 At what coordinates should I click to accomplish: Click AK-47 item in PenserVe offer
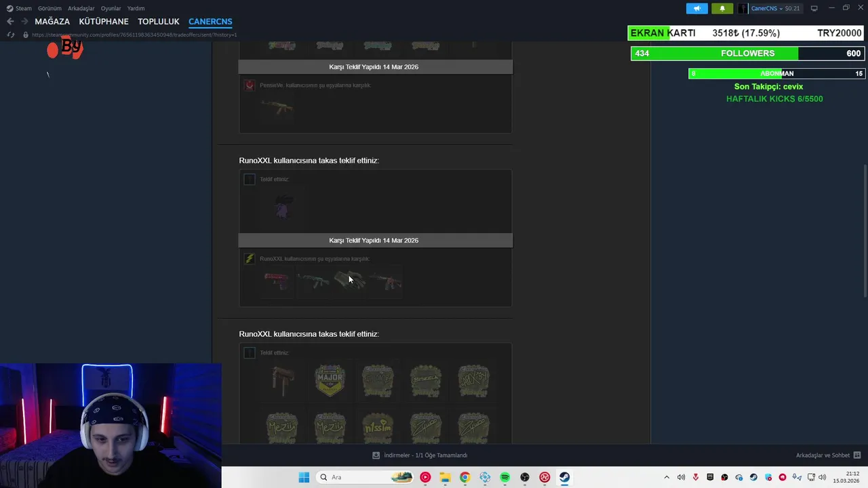pos(277,107)
